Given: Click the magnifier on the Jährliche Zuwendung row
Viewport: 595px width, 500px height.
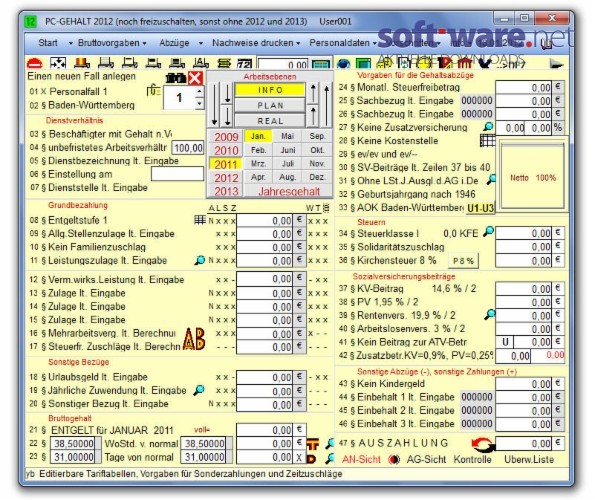Looking at the screenshot, I should coord(199,390).
